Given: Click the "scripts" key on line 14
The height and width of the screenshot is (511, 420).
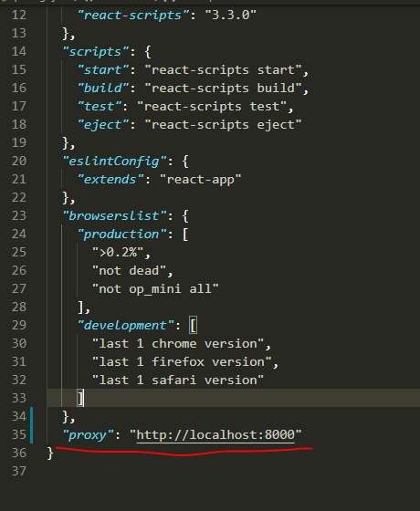Looking at the screenshot, I should click(96, 52).
